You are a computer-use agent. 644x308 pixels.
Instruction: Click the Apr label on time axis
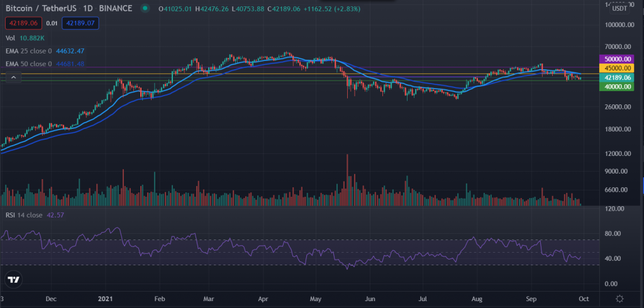pos(265,299)
